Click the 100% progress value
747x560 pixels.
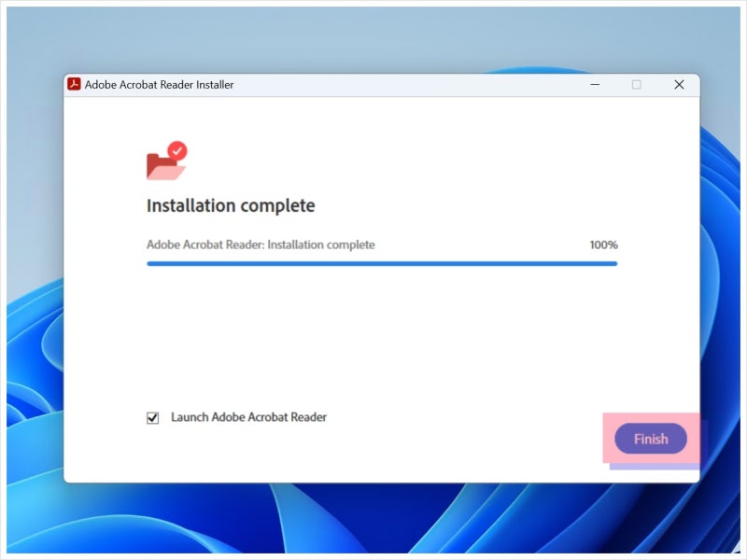pyautogui.click(x=603, y=245)
